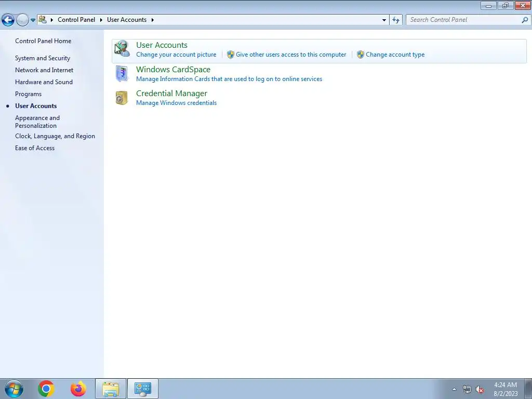Open the Windows CardSpace icon
532x399 pixels.
click(122, 73)
